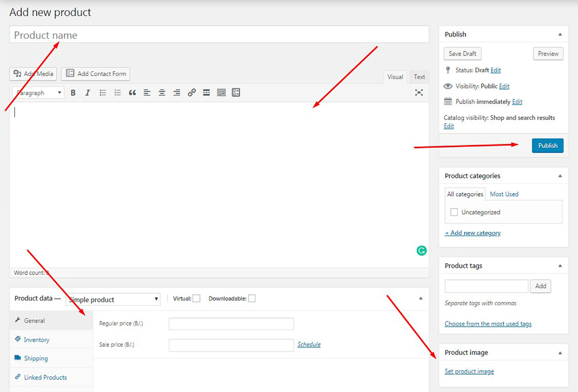This screenshot has height=392, width=578.
Task: Tick the Downloadable checkbox
Action: [x=251, y=298]
